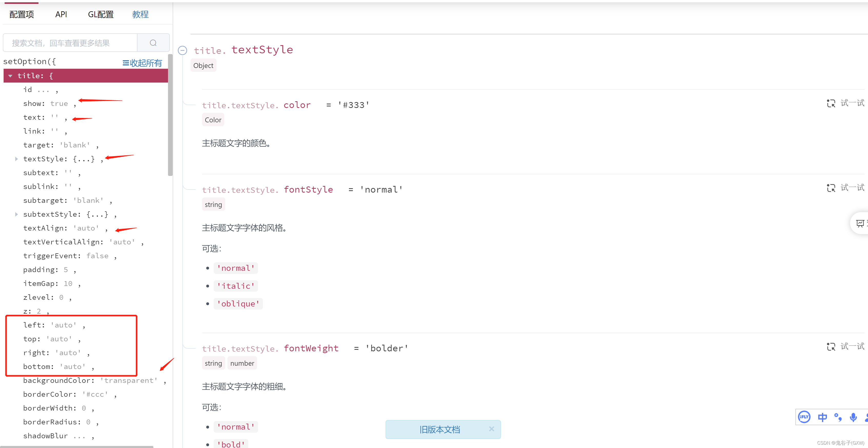Click 收起所有 to collapse all
The width and height of the screenshot is (868, 448).
point(142,63)
